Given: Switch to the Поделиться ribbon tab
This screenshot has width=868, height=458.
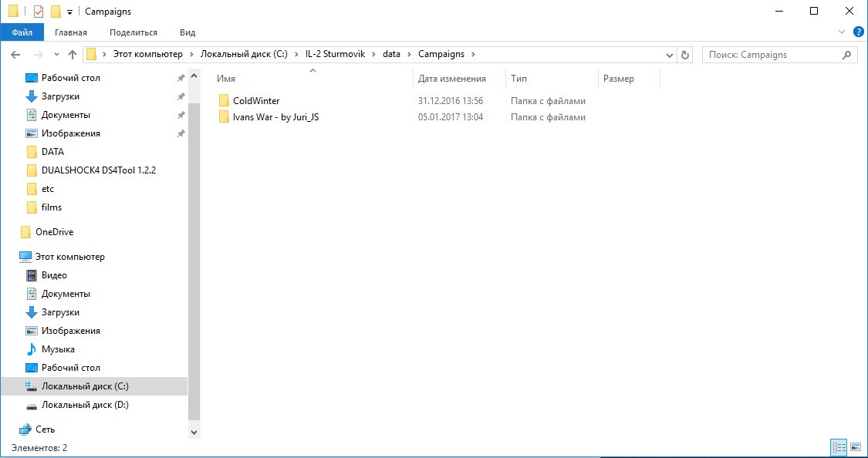Looking at the screenshot, I should tap(133, 32).
